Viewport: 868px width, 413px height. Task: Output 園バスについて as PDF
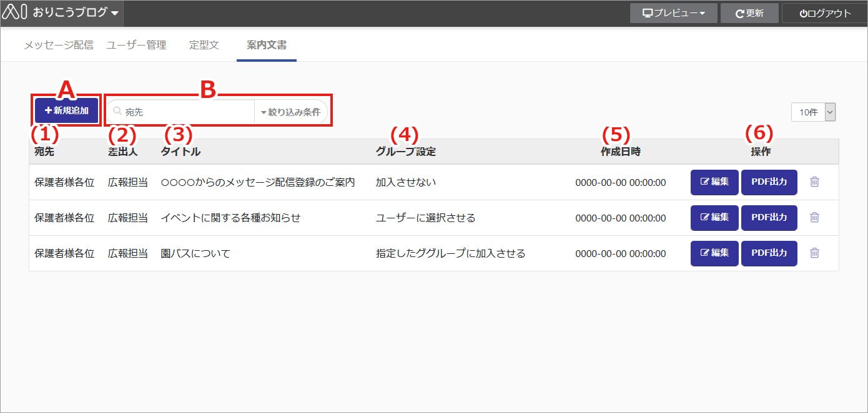point(769,253)
